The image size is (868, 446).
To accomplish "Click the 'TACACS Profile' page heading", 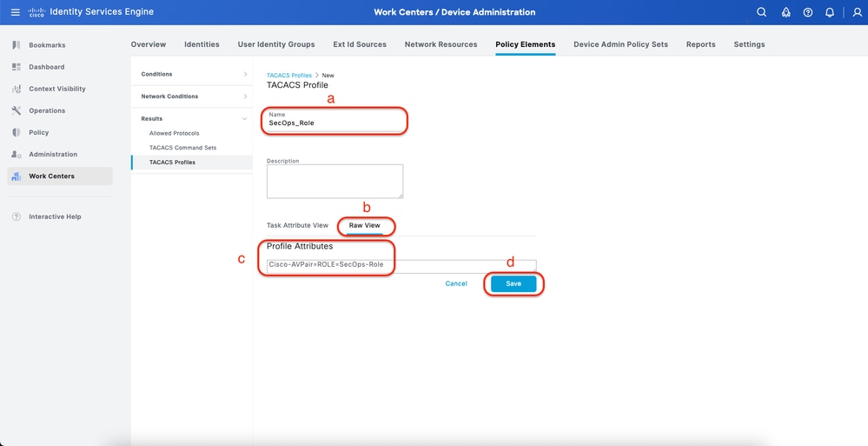I will [297, 85].
